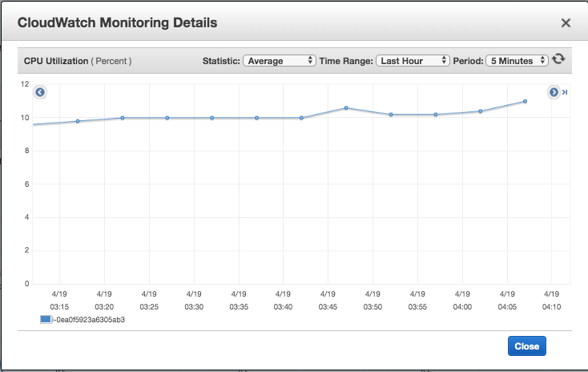Image resolution: width=588 pixels, height=372 pixels.
Task: Click the instance ID i-0ea0f5923a6305ab3 legend label
Action: click(x=89, y=320)
